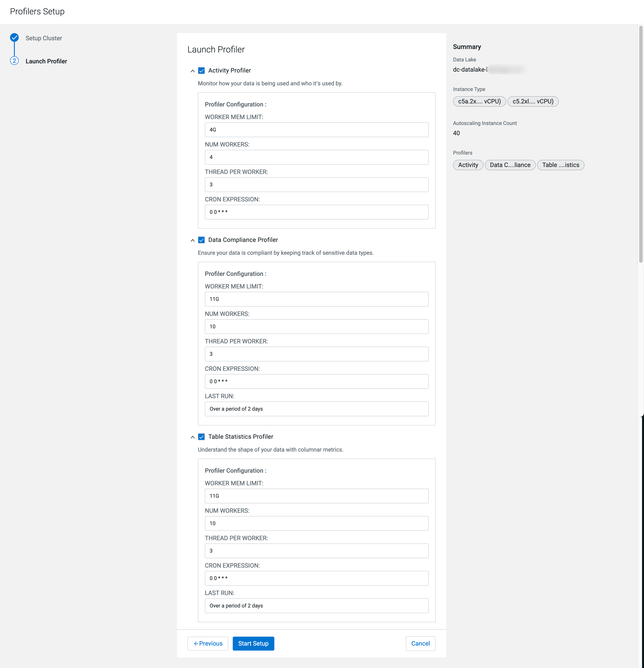
Task: Collapse the Data Compliance Profiler section chevron
Action: (x=192, y=240)
